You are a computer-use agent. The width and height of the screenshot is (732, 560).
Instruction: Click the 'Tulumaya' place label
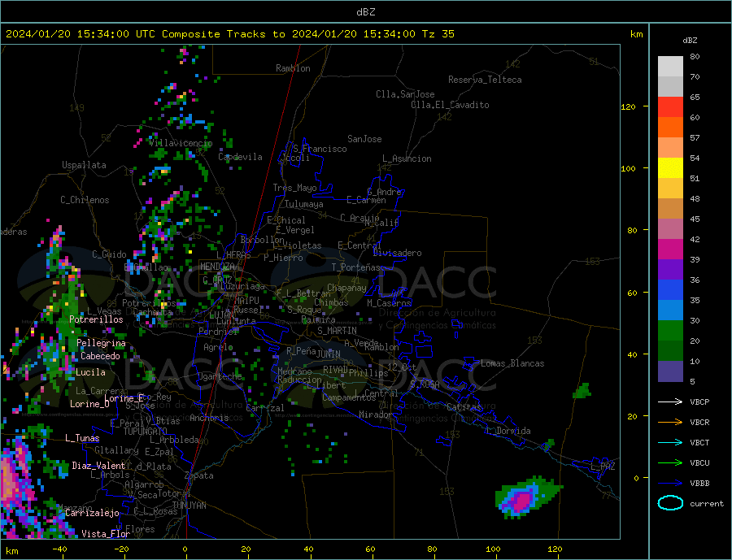pos(304,204)
